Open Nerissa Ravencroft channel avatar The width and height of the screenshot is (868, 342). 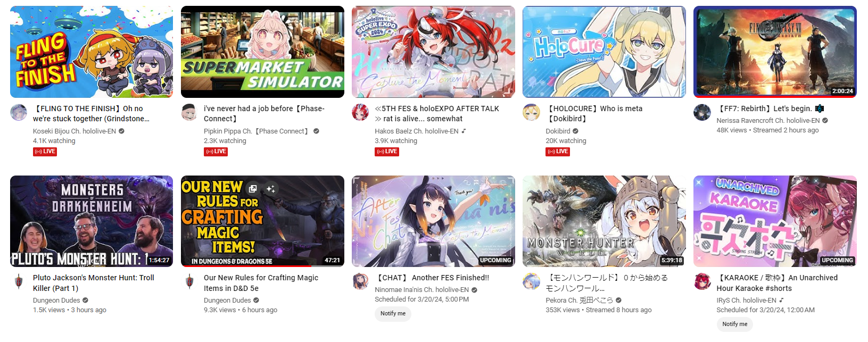click(x=702, y=112)
